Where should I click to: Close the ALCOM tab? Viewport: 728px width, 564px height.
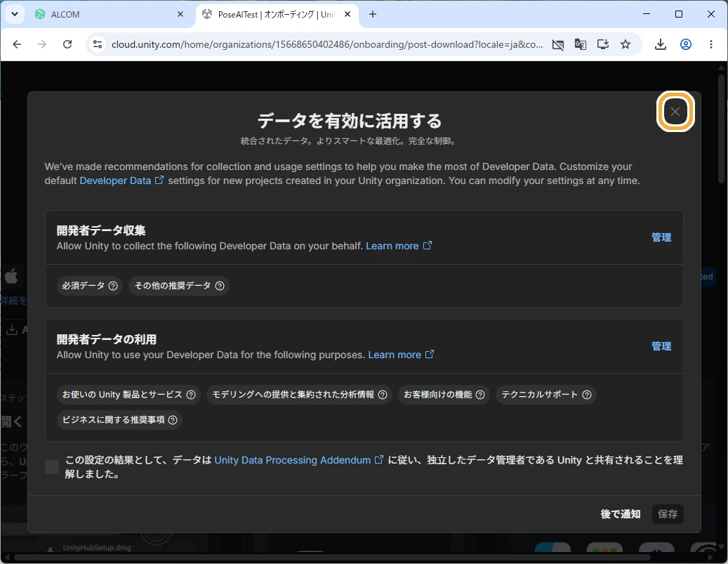point(180,15)
